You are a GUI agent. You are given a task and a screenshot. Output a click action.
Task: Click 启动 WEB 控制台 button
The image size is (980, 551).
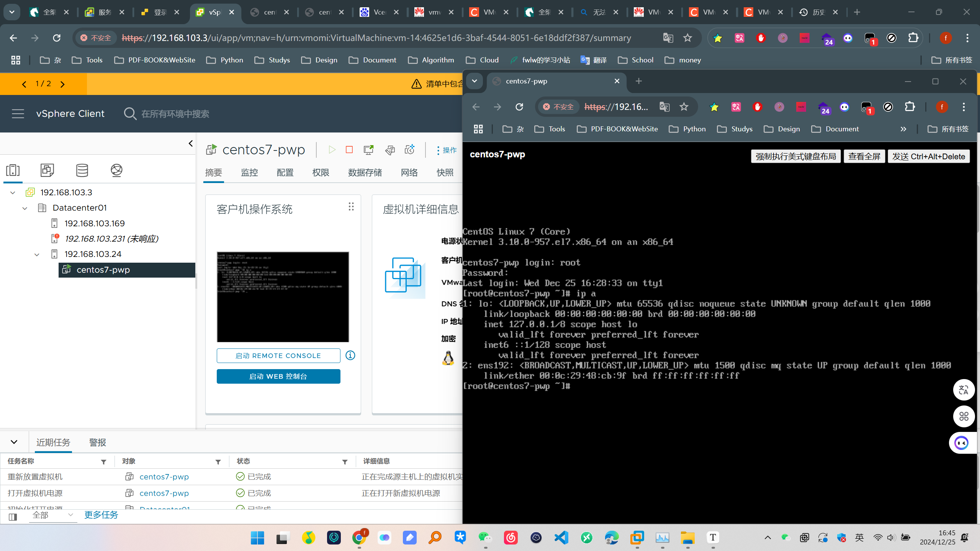pos(278,376)
